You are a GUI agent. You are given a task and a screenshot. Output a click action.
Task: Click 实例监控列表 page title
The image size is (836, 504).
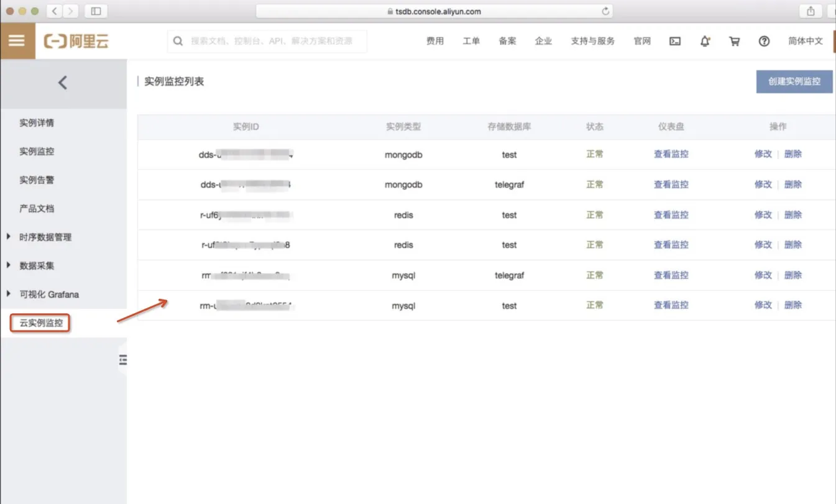pyautogui.click(x=174, y=81)
